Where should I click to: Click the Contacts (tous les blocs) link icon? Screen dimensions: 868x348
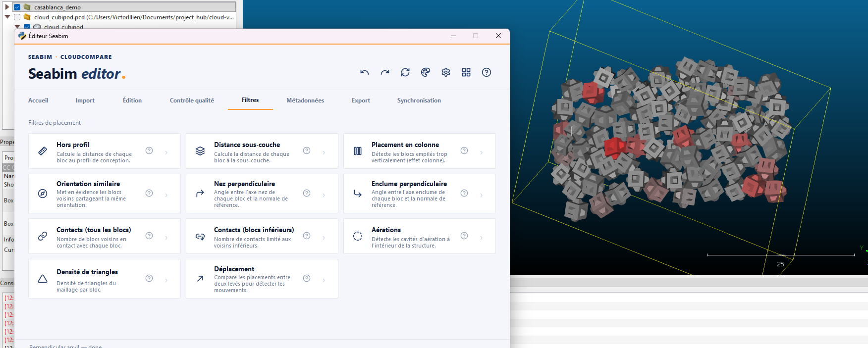click(x=43, y=236)
